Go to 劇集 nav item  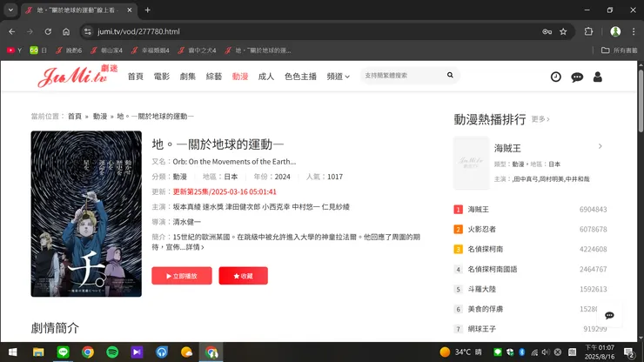point(188,77)
